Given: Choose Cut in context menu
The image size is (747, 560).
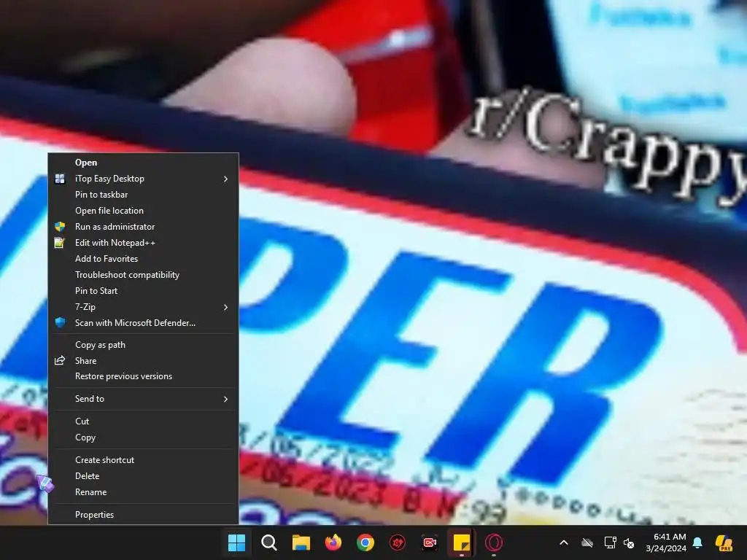Looking at the screenshot, I should 143,421.
